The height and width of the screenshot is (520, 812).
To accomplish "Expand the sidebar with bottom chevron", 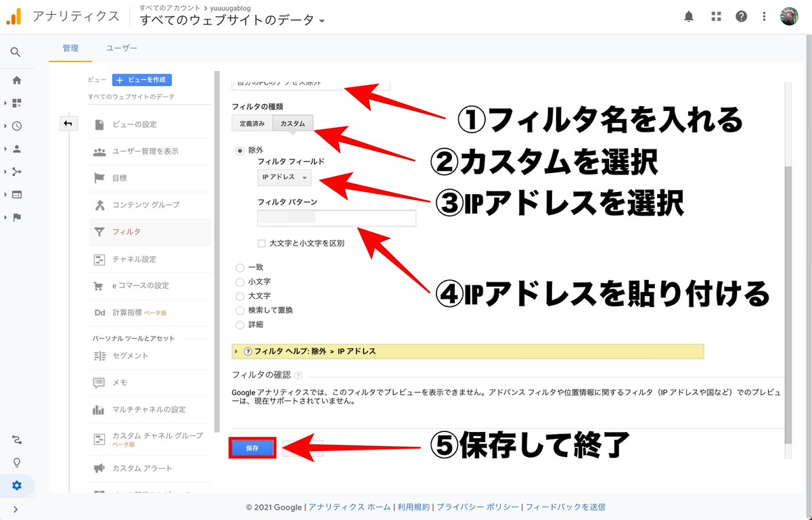I will pyautogui.click(x=16, y=509).
